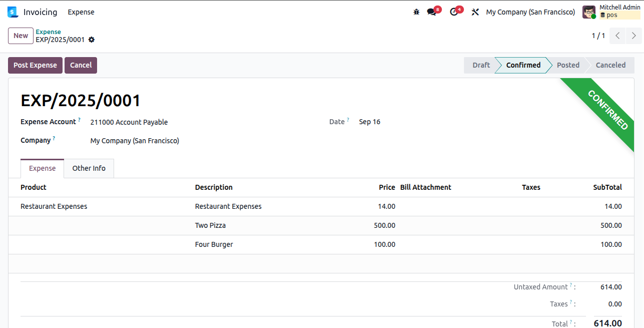644x328 pixels.
Task: Go to next record arrow
Action: point(634,36)
